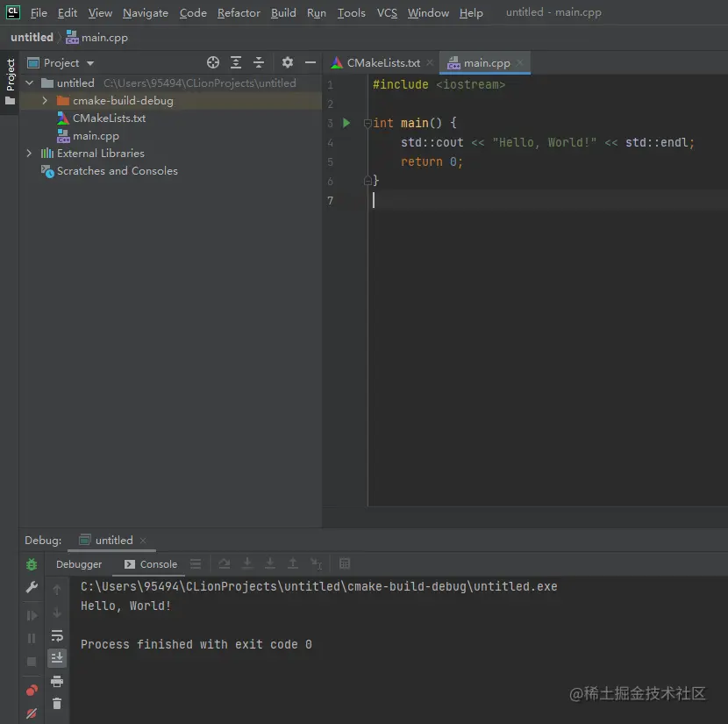This screenshot has width=728, height=724.
Task: Open the Tools menu
Action: [x=352, y=13]
